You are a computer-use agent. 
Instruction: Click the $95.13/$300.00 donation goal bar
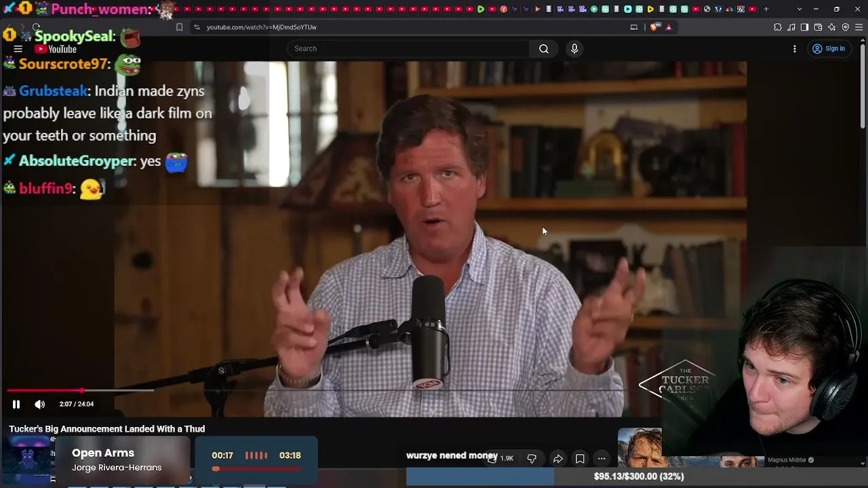(637, 477)
